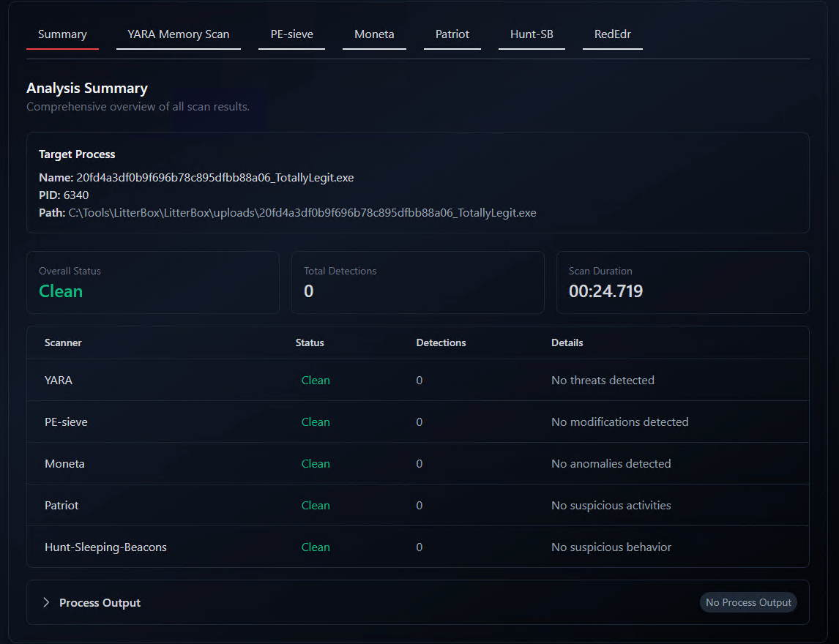
Task: Switch to the RedEdr tab
Action: click(x=612, y=34)
